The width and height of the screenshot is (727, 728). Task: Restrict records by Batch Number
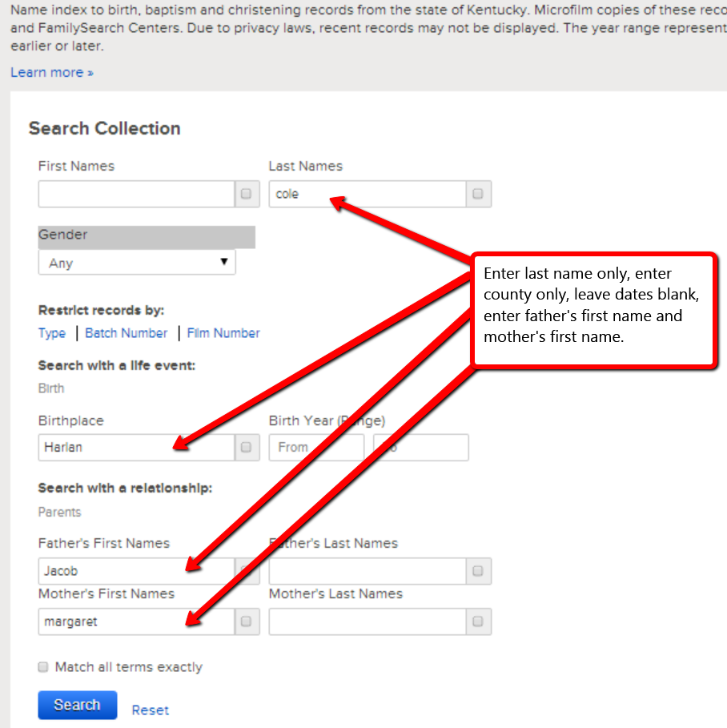pyautogui.click(x=127, y=333)
